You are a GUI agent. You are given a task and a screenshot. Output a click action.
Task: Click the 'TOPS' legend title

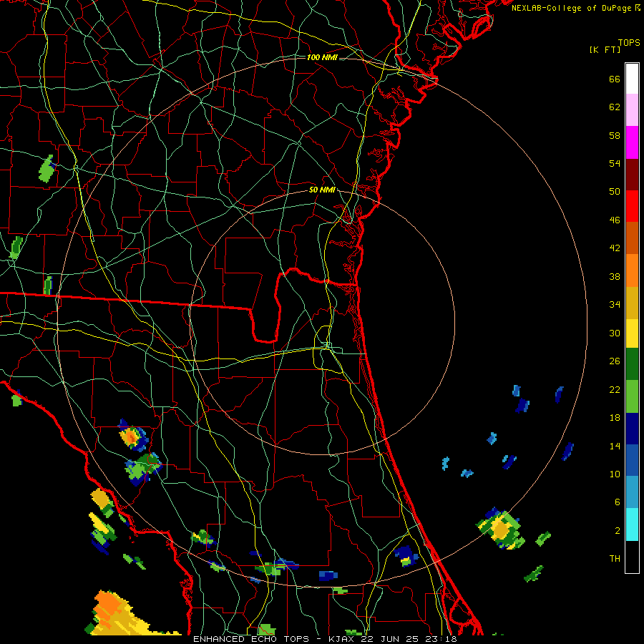coord(629,43)
